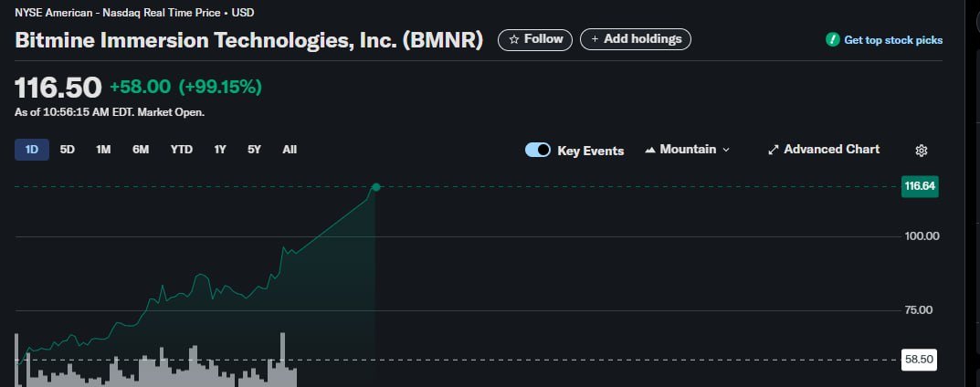This screenshot has height=387, width=980.
Task: Toggle the Key Events switch
Action: (538, 150)
